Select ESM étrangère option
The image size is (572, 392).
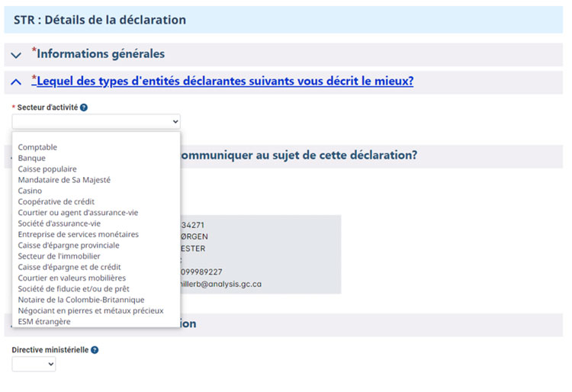pos(44,322)
